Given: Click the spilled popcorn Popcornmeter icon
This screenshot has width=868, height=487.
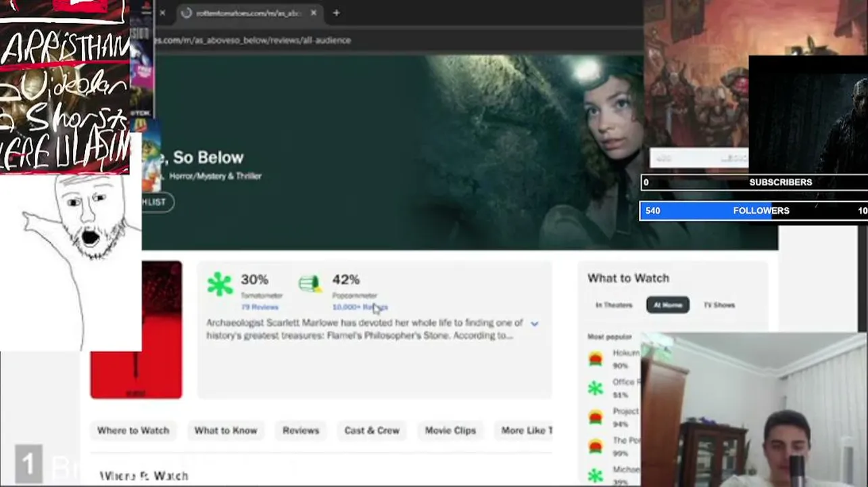Looking at the screenshot, I should click(310, 284).
